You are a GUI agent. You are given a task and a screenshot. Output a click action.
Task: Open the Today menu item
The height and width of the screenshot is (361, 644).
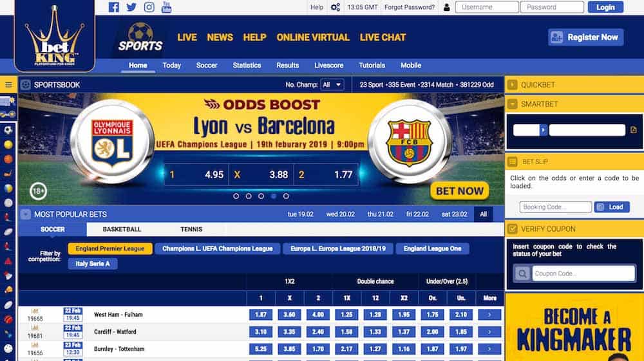(172, 65)
